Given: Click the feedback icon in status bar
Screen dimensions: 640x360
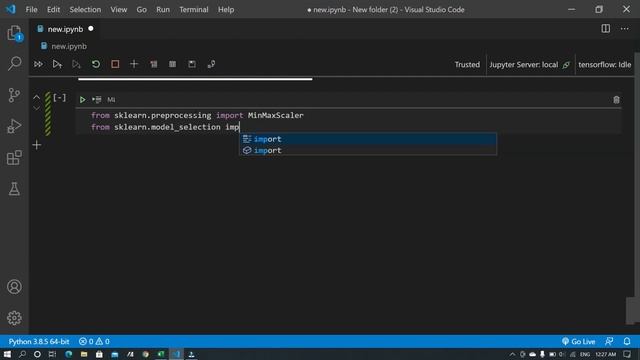Looking at the screenshot, I should coord(609,341).
